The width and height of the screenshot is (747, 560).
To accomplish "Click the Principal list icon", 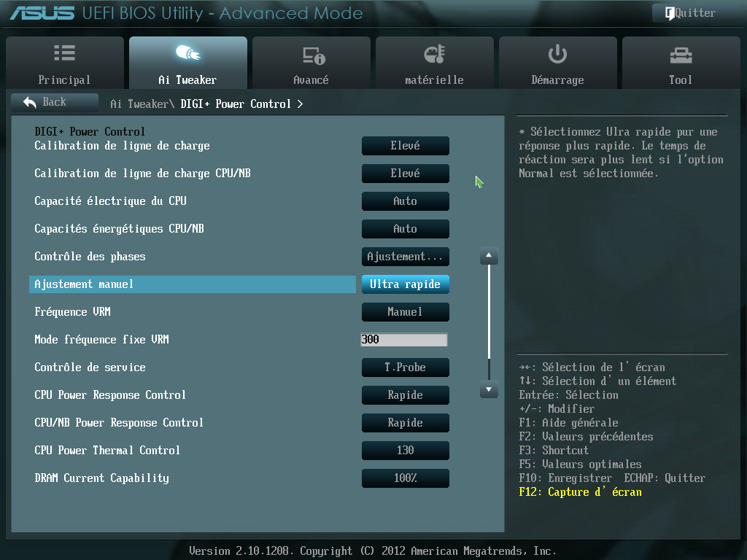I will click(x=64, y=52).
